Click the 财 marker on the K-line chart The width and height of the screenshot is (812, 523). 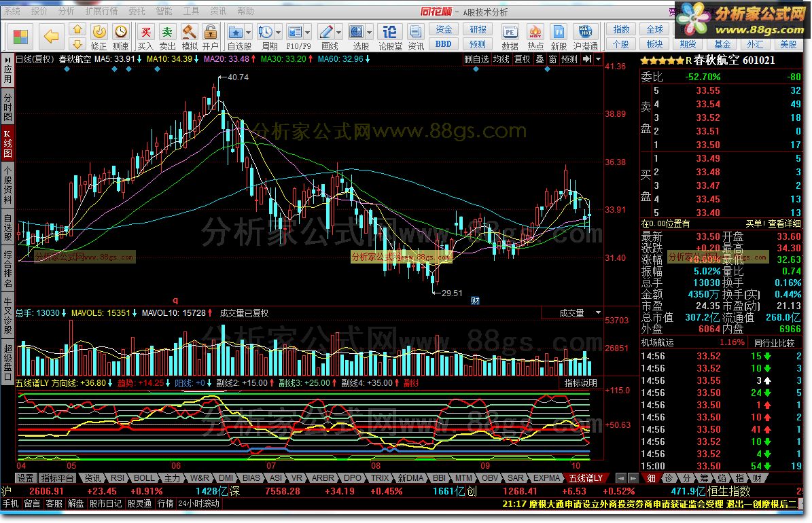475,301
